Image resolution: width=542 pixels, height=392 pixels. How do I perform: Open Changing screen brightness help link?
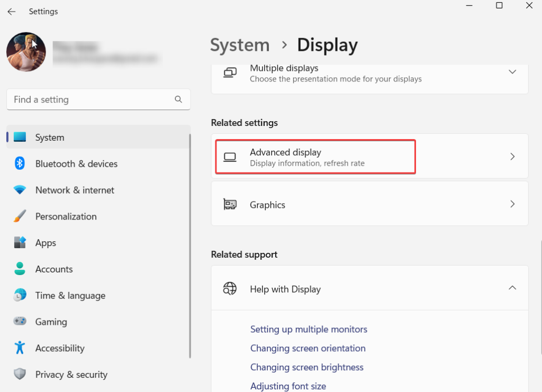306,367
